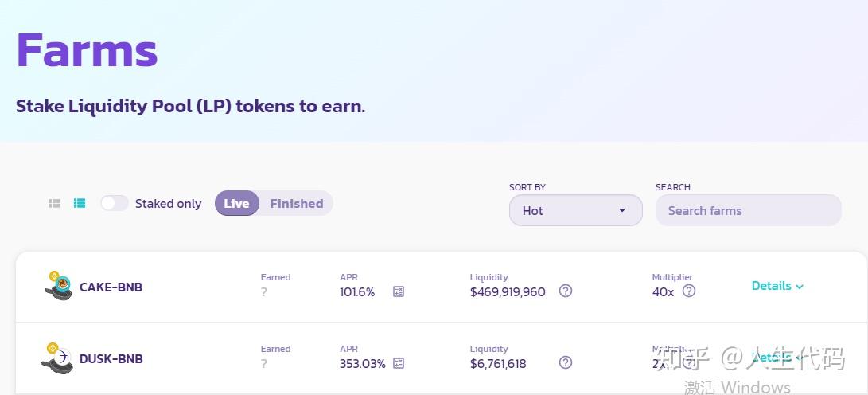The height and width of the screenshot is (395, 868).
Task: Click the CAKE-BNB farm name
Action: tap(111, 287)
